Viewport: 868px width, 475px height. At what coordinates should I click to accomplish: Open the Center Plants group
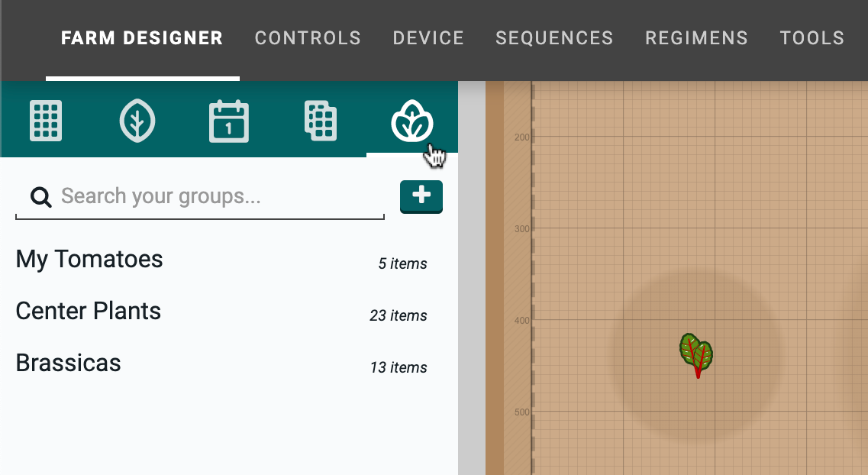tap(88, 311)
